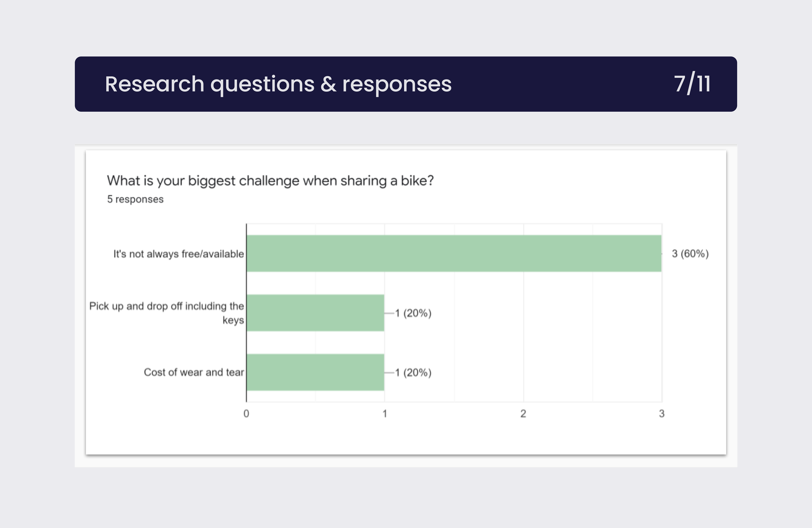The image size is (812, 528).
Task: Click the x-axis tick label 3
Action: 661,414
